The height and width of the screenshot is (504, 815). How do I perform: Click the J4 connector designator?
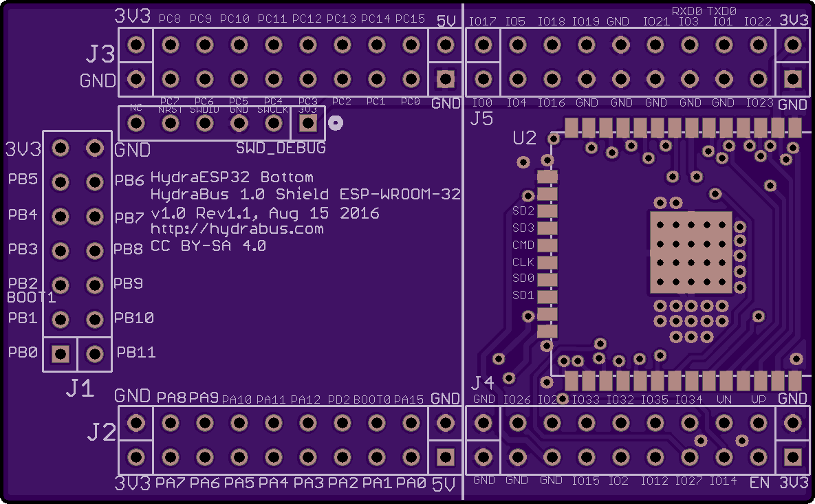(x=482, y=384)
